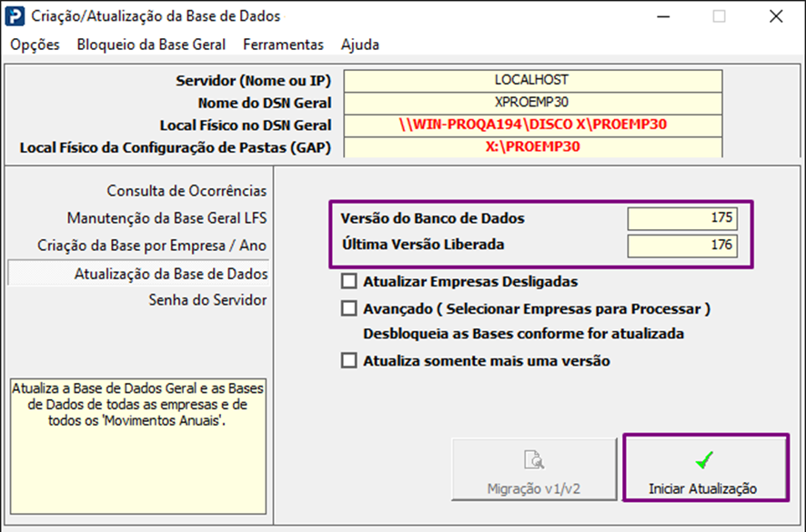The height and width of the screenshot is (532, 806).
Task: Click the Desbloqueia as Bases conforme for atualizada text
Action: pos(523,334)
